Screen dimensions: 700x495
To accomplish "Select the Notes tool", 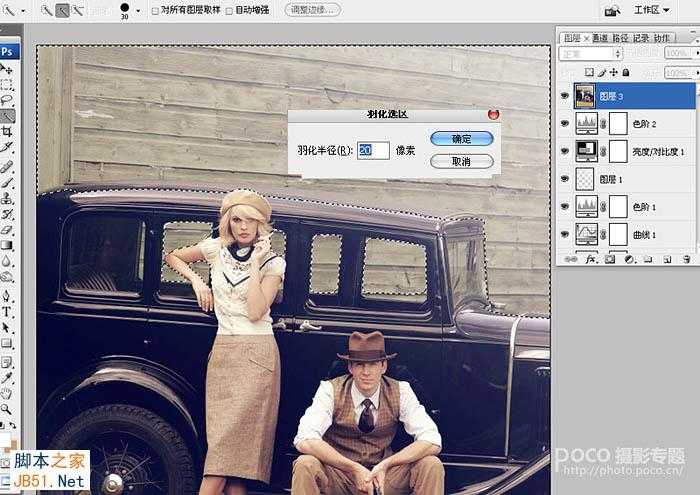I will coord(7,362).
